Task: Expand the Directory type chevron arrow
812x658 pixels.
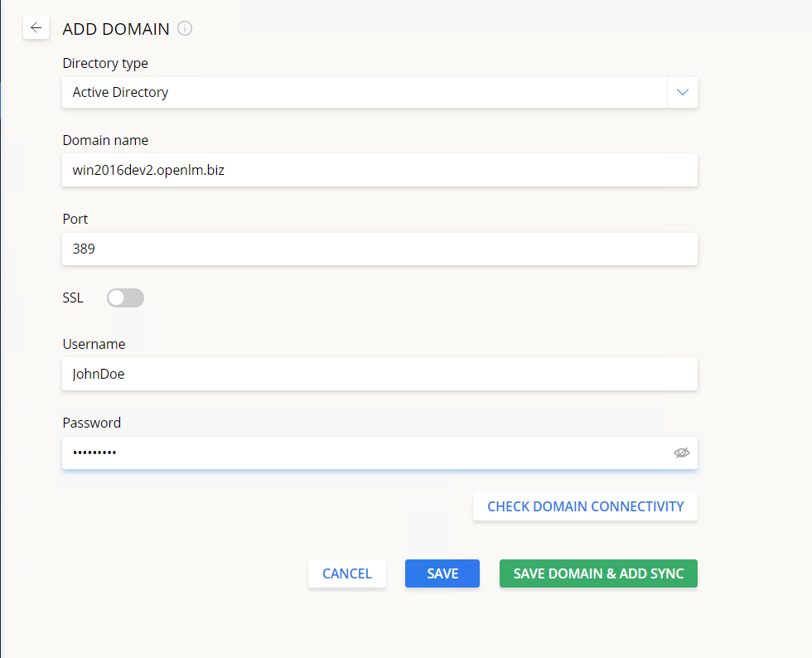Action: point(682,93)
